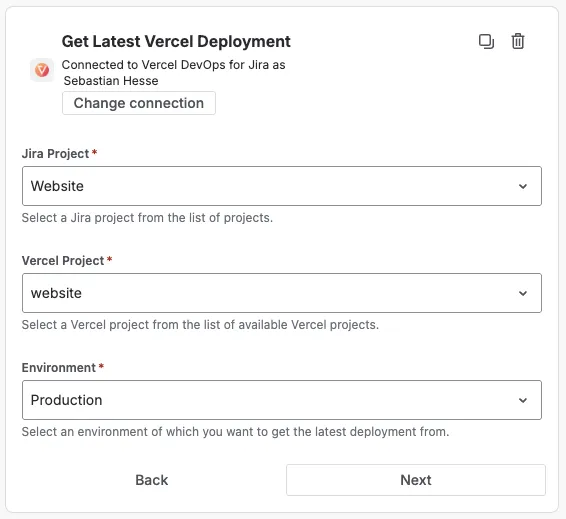Viewport: 566px width, 519px height.
Task: Click the Vercel DevOps app logo
Action: pos(42,70)
